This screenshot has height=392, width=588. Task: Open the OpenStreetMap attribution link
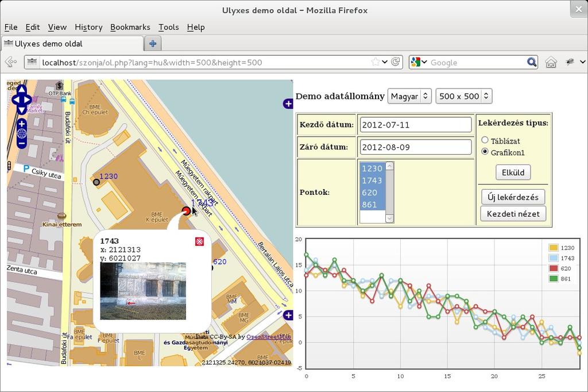pos(269,337)
